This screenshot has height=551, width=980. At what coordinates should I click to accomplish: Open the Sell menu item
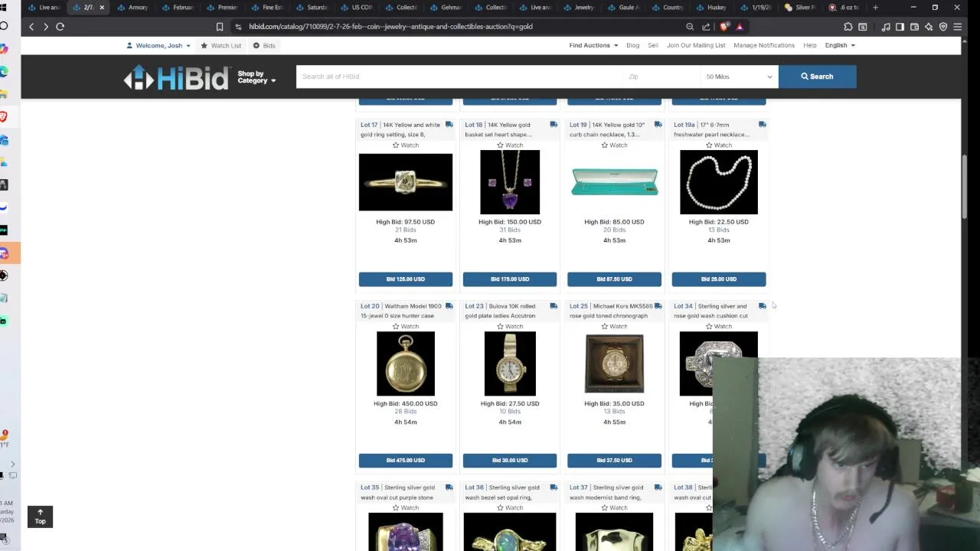[x=653, y=45]
